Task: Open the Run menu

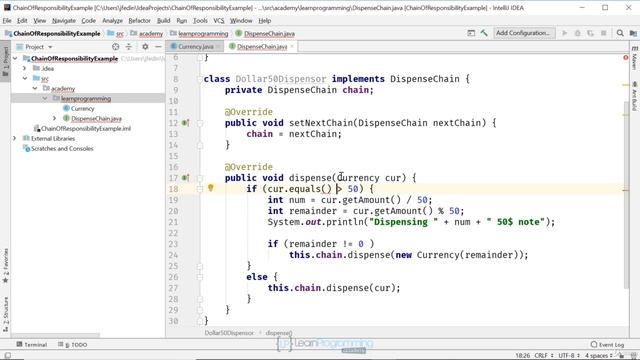Action: 182,20
